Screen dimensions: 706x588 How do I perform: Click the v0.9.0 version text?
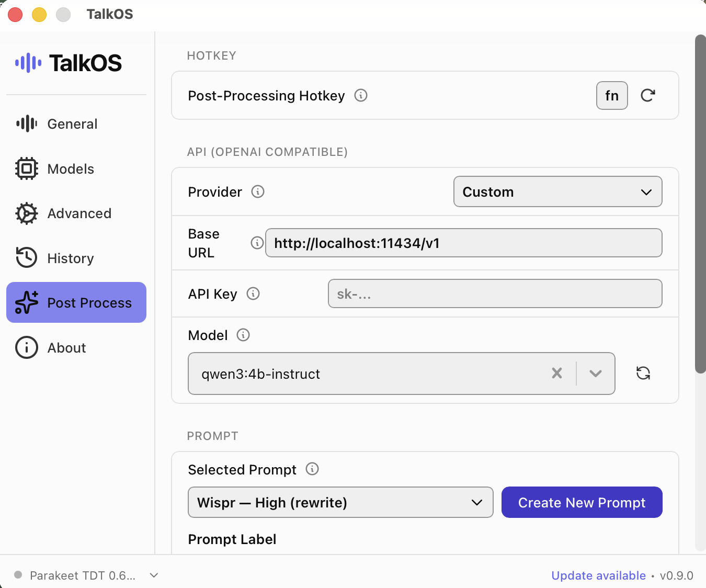[677, 575]
